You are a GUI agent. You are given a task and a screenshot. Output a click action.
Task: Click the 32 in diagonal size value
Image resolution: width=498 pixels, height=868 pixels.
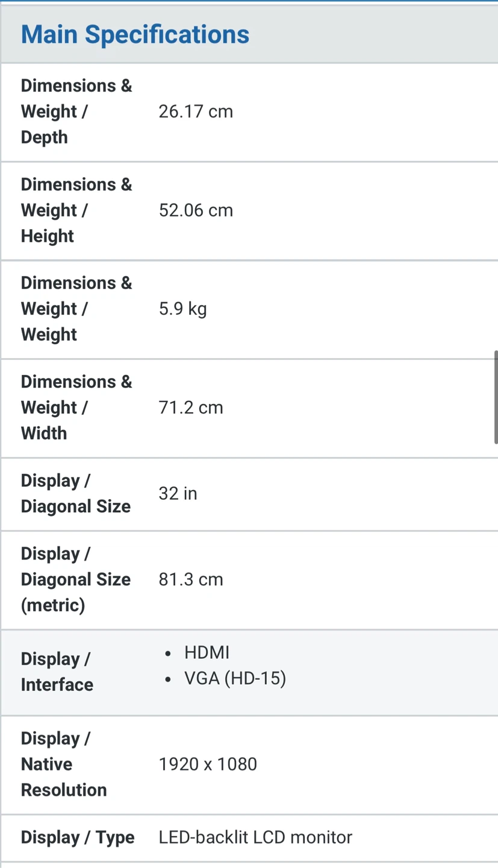tap(178, 494)
